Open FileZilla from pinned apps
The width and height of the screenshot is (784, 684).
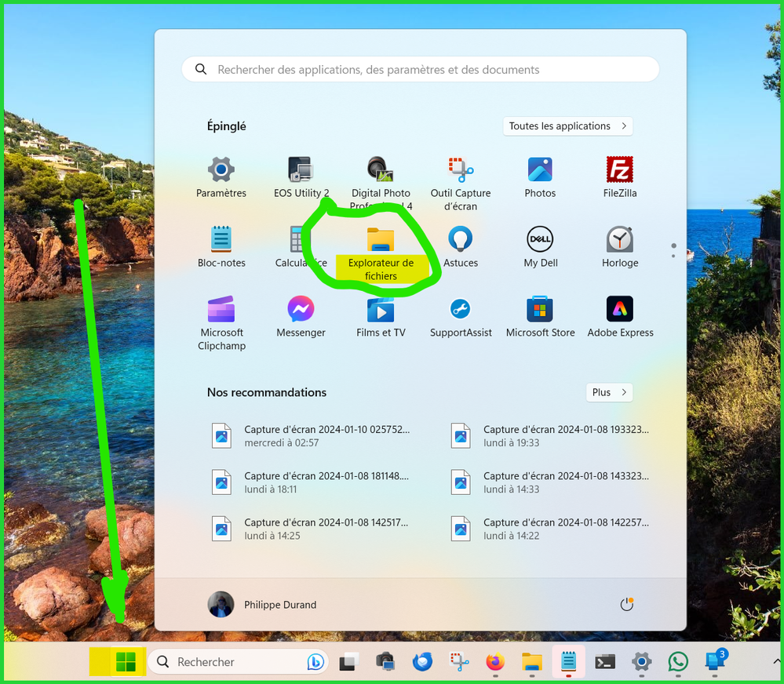pyautogui.click(x=620, y=177)
